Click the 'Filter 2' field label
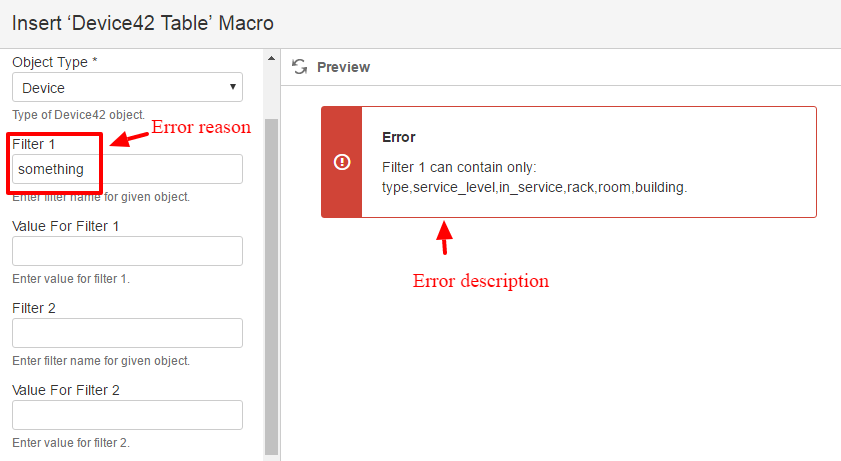 (x=34, y=308)
